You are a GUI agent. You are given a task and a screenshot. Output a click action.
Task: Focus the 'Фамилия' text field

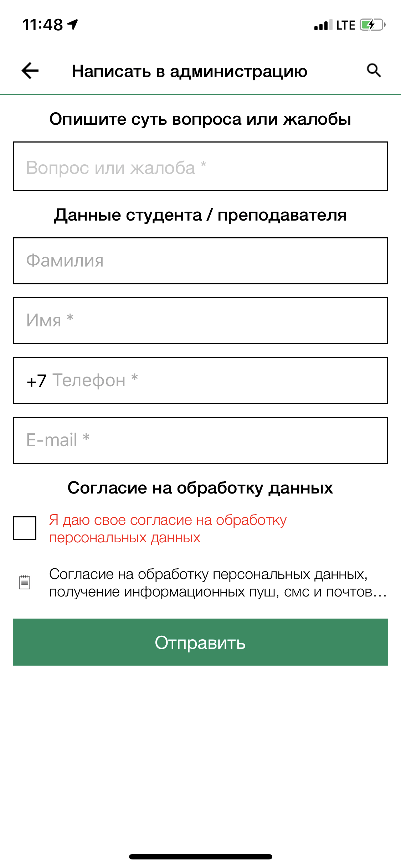point(200,261)
